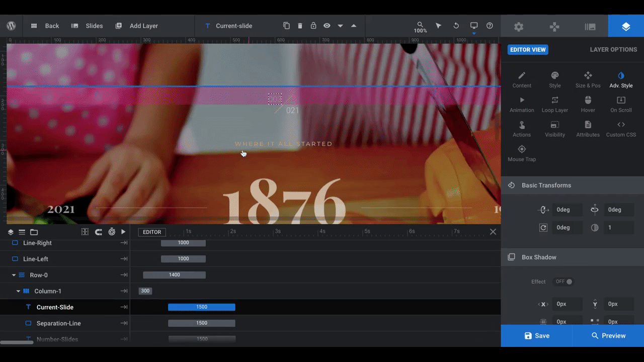Edit the first 0deg rotation field

568,210
